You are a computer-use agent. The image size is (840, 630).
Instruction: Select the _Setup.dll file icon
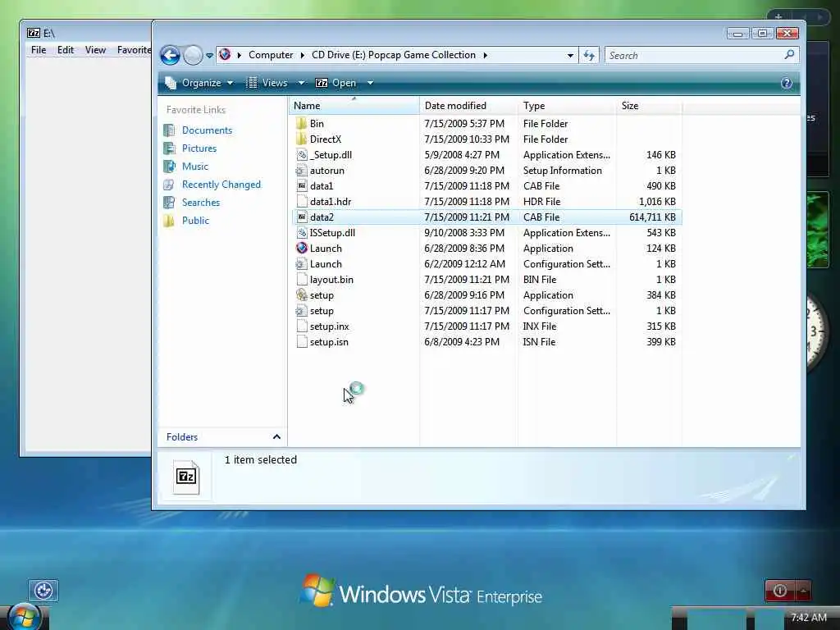302,155
